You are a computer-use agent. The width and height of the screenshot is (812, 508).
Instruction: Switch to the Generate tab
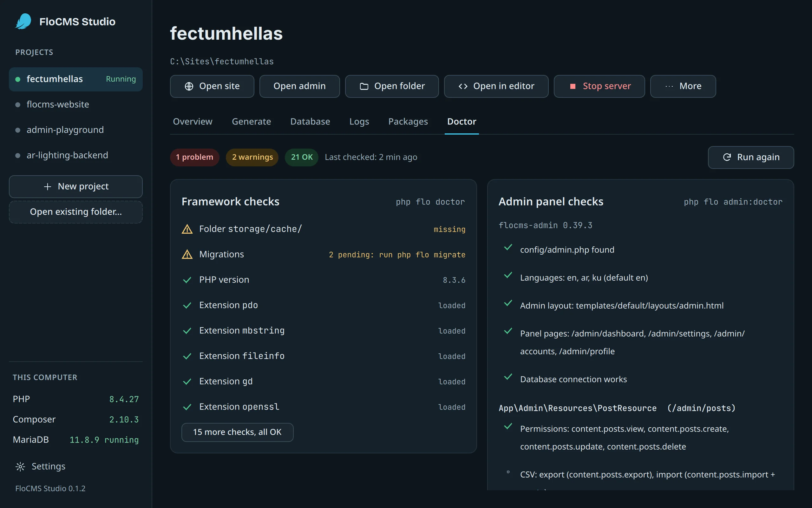pos(251,122)
